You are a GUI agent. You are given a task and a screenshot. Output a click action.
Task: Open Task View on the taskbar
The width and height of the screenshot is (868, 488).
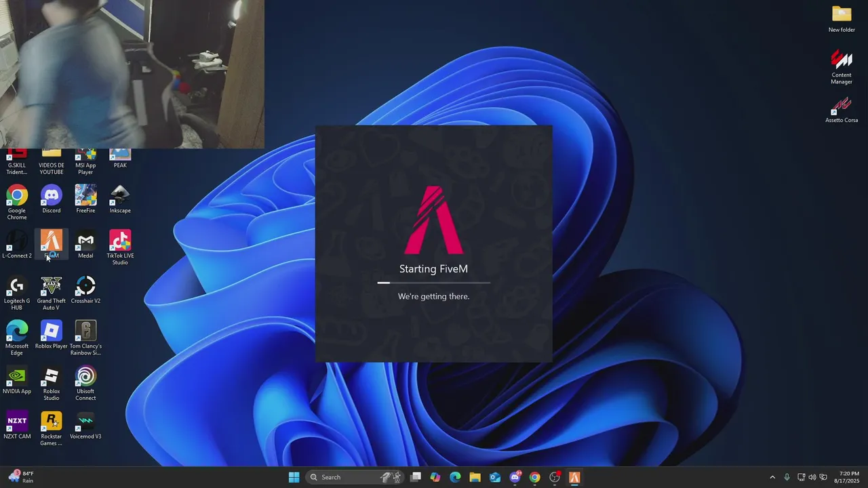tap(416, 477)
